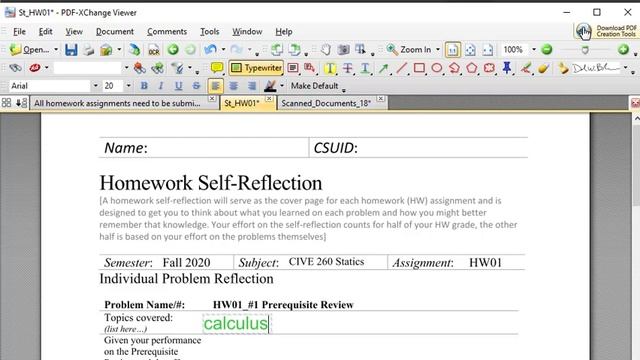Click Download PDF Creation Tools link
The width and height of the screenshot is (640, 360).
pos(606,31)
